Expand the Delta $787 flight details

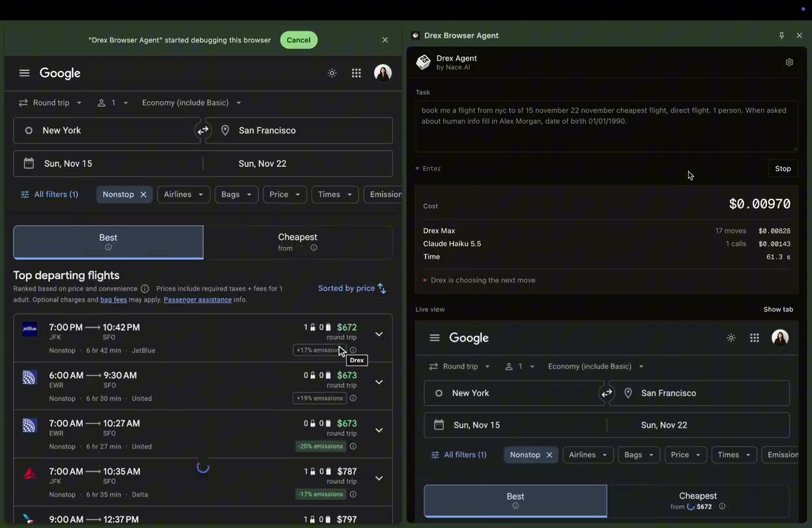(x=379, y=478)
